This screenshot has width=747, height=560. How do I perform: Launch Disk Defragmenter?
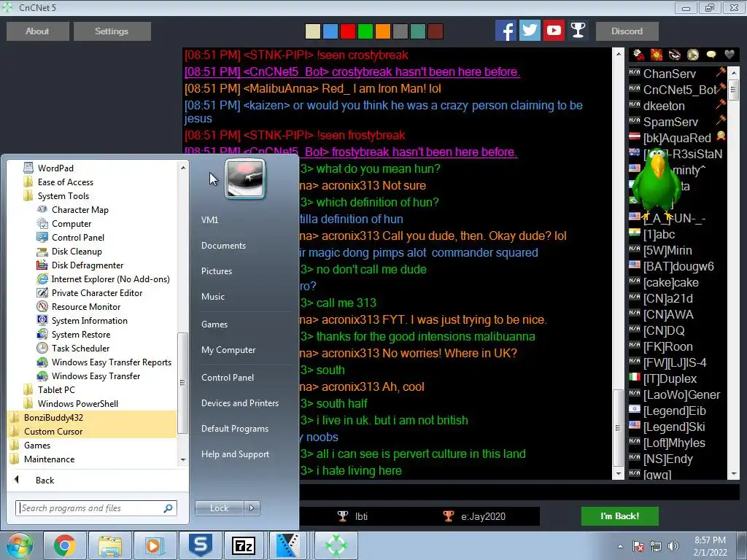point(88,265)
